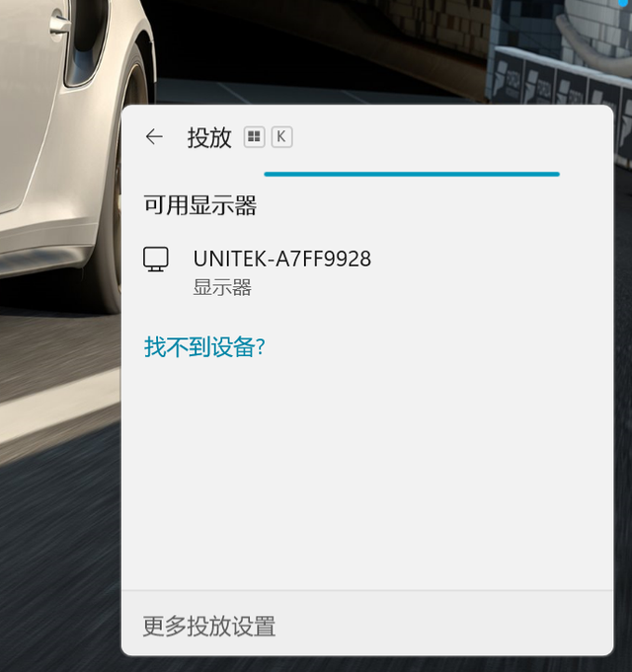Click the monitor icon beside UNITEK-A7FF9928
The image size is (632, 672).
(x=156, y=260)
